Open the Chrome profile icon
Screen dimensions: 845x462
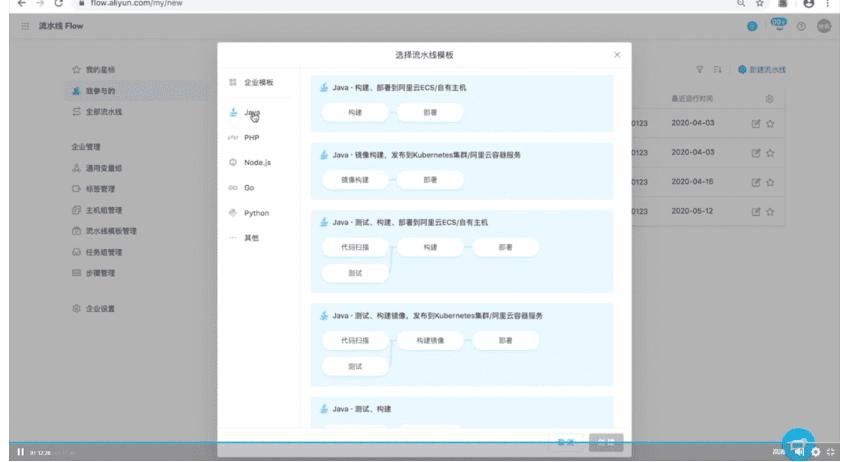coord(808,3)
